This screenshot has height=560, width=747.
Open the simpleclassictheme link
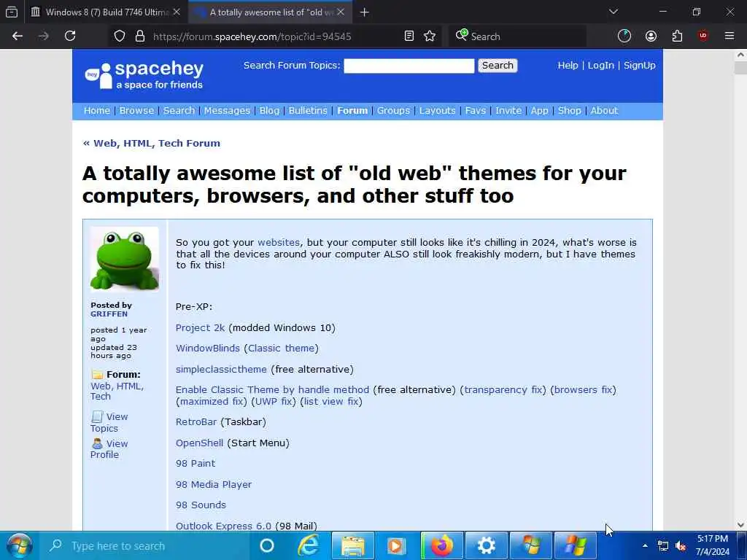221,369
